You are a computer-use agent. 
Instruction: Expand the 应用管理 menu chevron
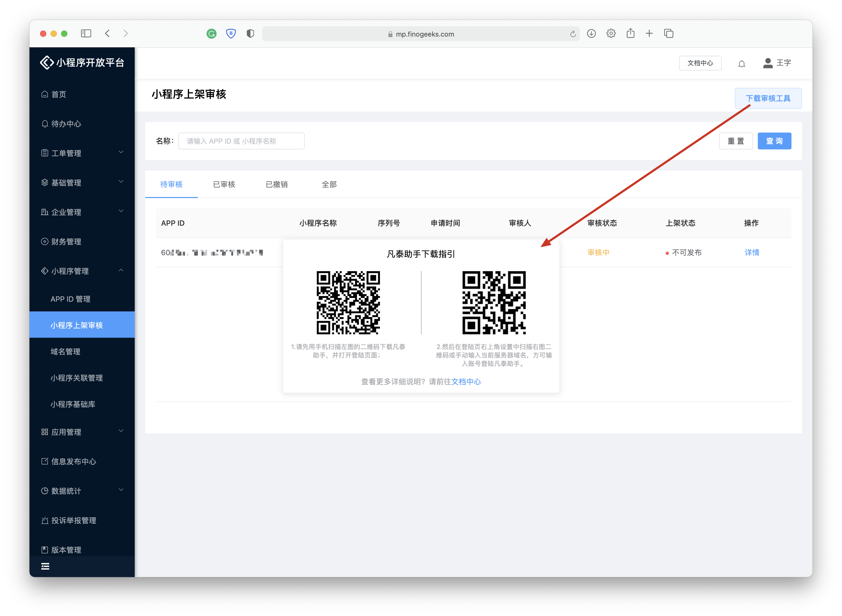coord(121,431)
